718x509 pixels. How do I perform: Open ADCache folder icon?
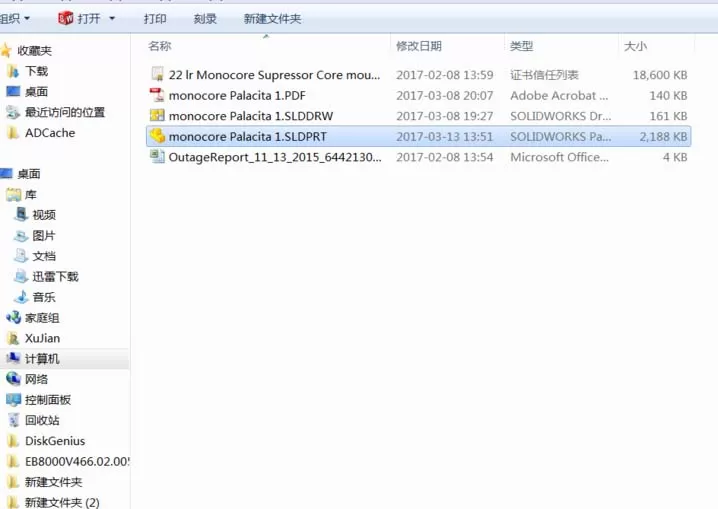click(x=13, y=132)
